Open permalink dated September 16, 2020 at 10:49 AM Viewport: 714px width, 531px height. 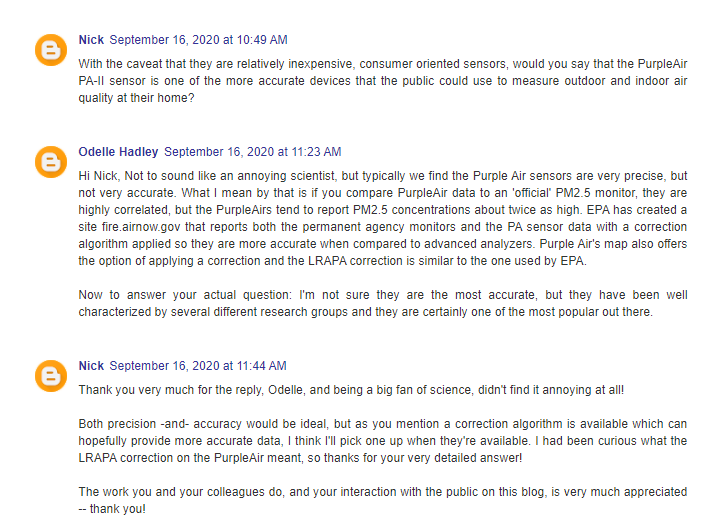(199, 40)
